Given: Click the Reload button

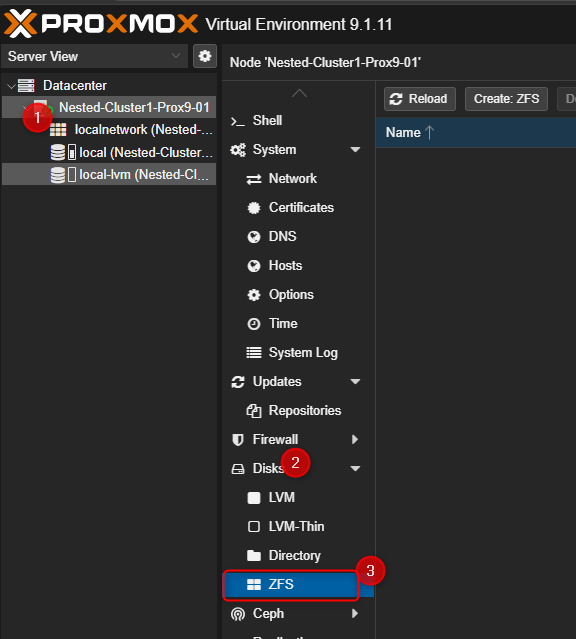Looking at the screenshot, I should [x=420, y=99].
